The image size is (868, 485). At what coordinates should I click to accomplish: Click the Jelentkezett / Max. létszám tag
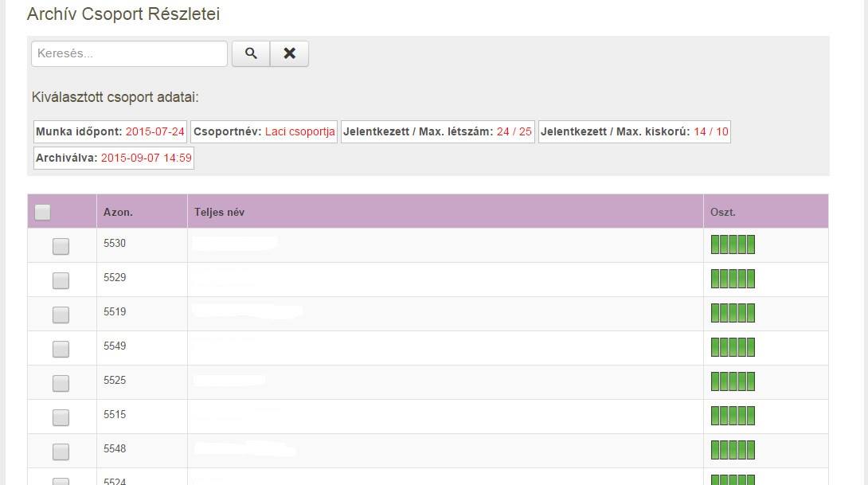[437, 131]
